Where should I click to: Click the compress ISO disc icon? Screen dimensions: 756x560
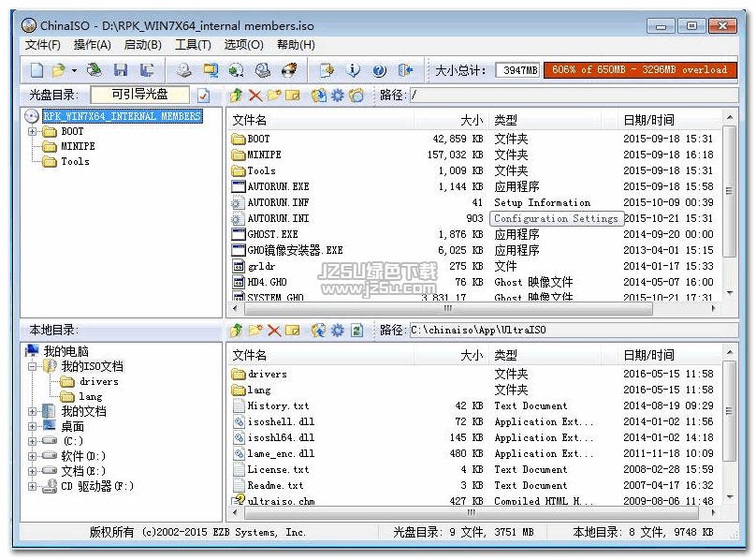click(x=236, y=70)
